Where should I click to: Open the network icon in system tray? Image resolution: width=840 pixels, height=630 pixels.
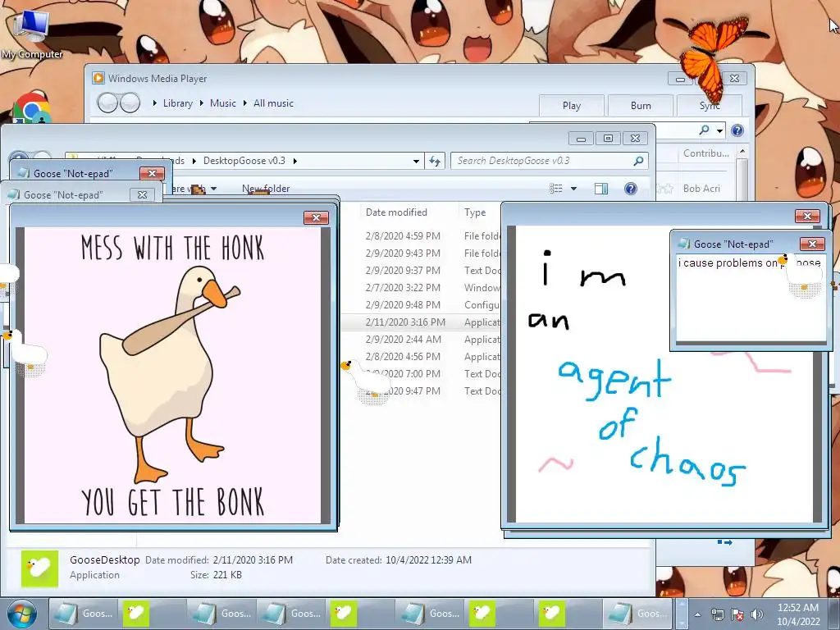coord(717,614)
